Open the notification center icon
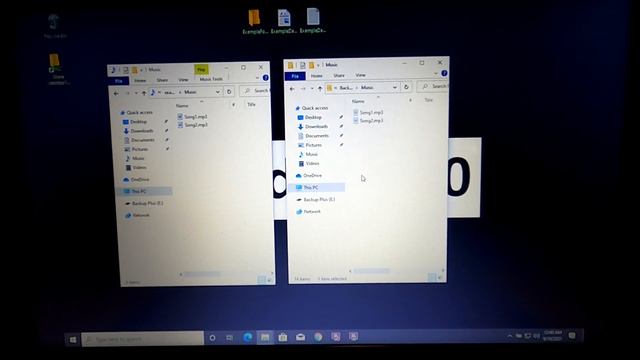Image resolution: width=640 pixels, height=360 pixels. pyautogui.click(x=572, y=336)
